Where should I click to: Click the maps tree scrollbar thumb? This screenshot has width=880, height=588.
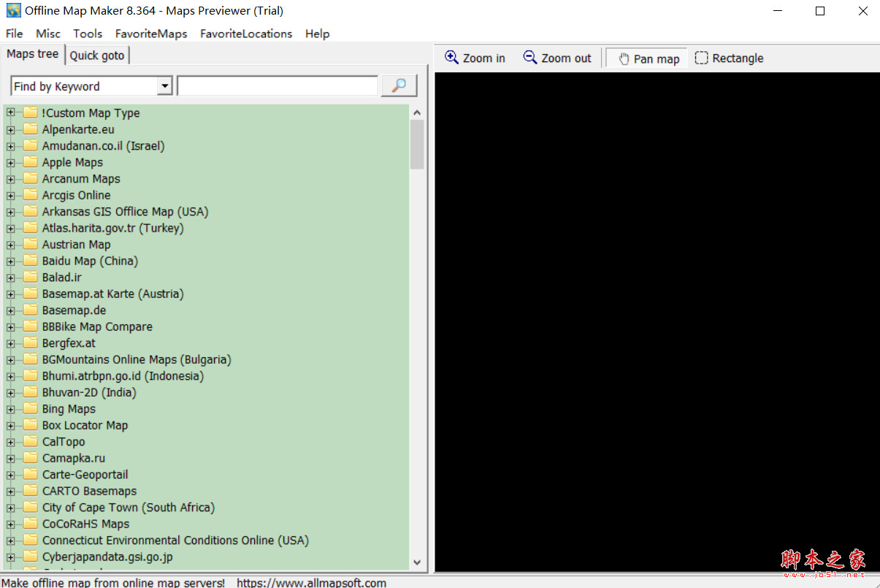coord(417,145)
